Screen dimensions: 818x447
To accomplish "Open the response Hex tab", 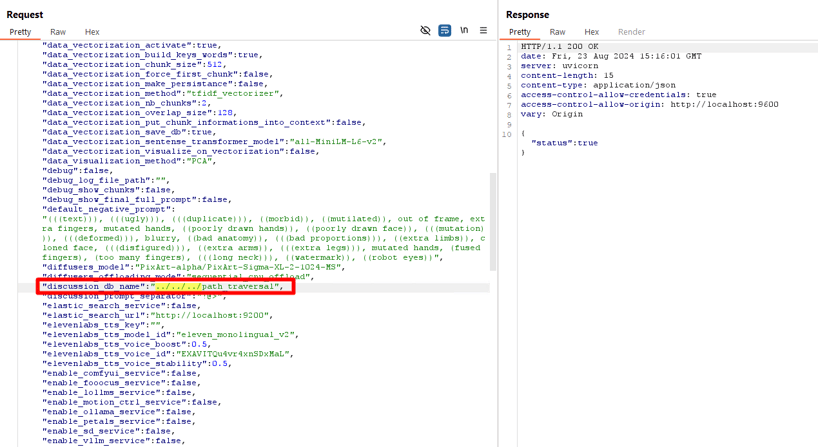I will pos(591,32).
